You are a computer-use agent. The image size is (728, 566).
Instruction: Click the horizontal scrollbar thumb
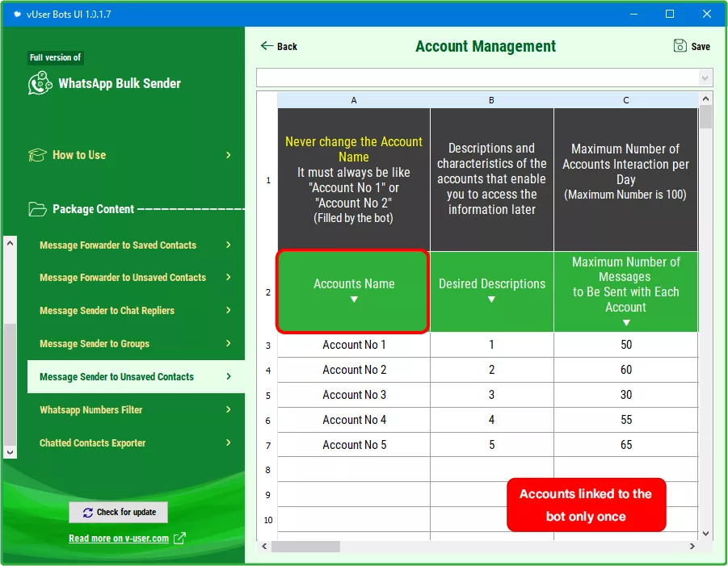[305, 546]
